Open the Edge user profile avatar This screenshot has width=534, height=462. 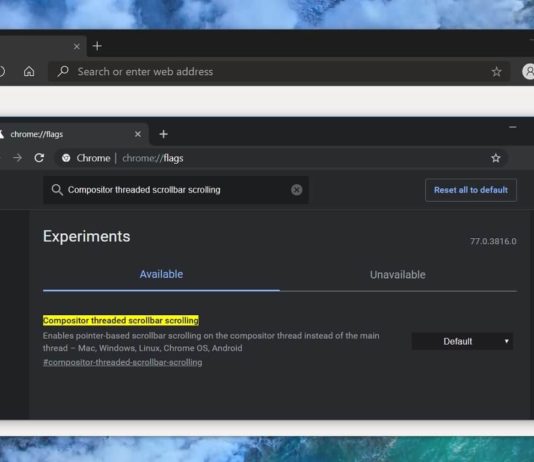529,71
